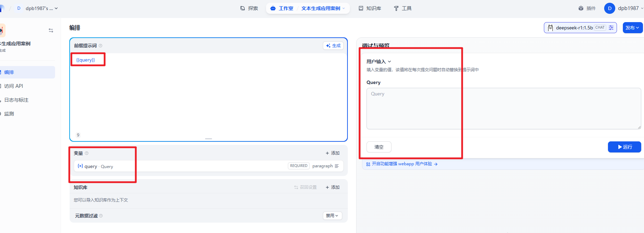Click the help icon beside 前缀提示词

(x=100, y=46)
